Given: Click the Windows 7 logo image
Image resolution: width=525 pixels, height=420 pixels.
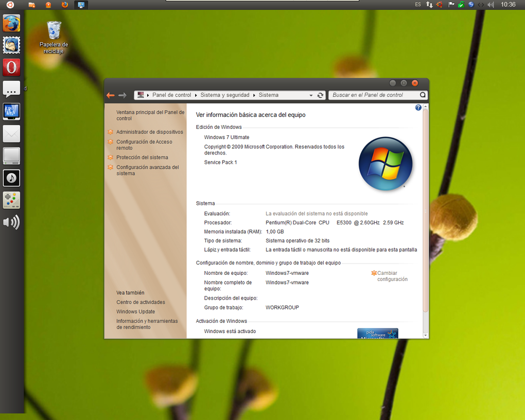Looking at the screenshot, I should [x=386, y=164].
